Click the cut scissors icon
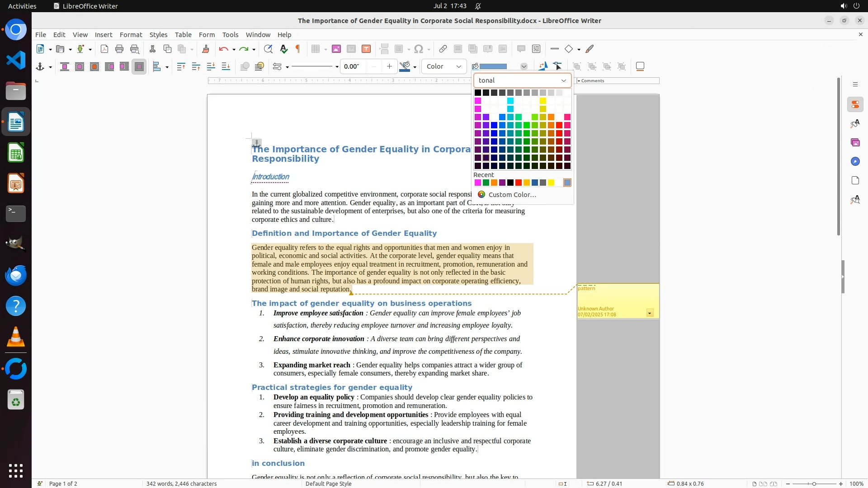The height and width of the screenshot is (488, 868). (x=152, y=49)
